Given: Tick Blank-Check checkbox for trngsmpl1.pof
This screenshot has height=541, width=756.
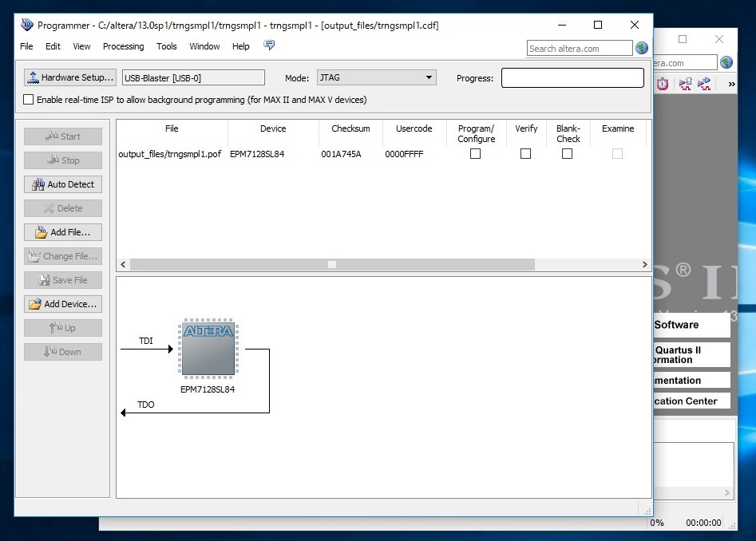Looking at the screenshot, I should pyautogui.click(x=567, y=154).
